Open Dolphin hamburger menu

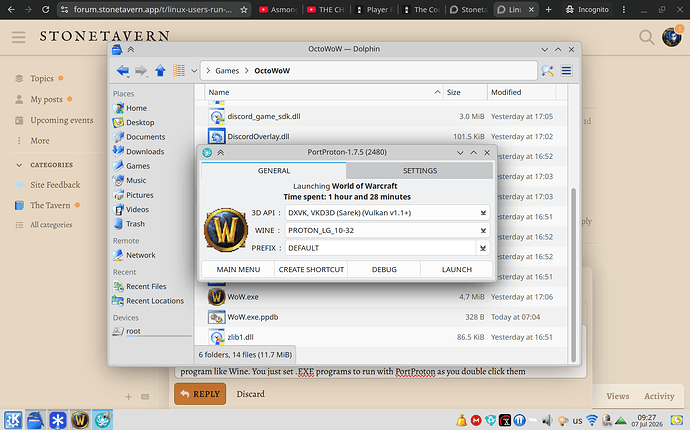point(566,70)
